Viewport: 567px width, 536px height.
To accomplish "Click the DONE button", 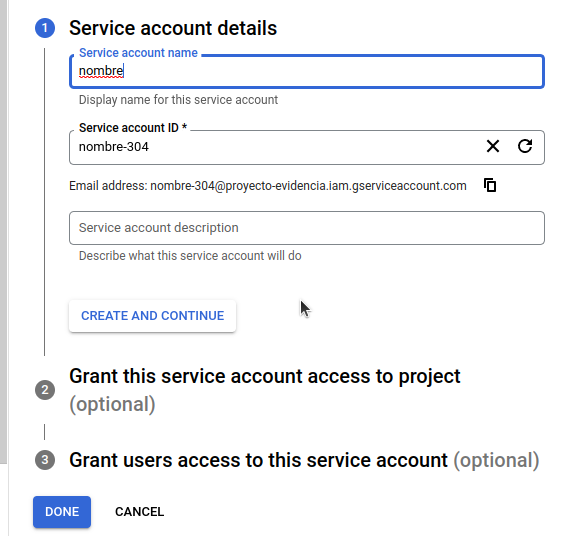I will point(62,512).
